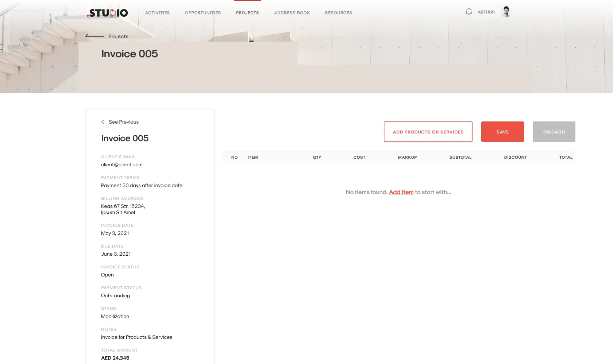This screenshot has width=613, height=364.
Task: Click the See Previous chevron
Action: pos(103,122)
